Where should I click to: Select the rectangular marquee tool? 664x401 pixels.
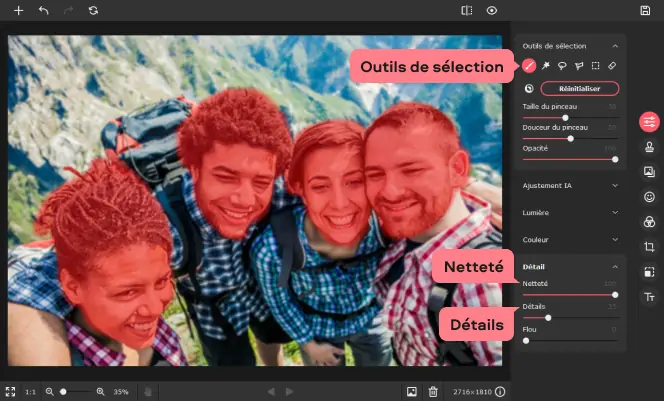(595, 66)
